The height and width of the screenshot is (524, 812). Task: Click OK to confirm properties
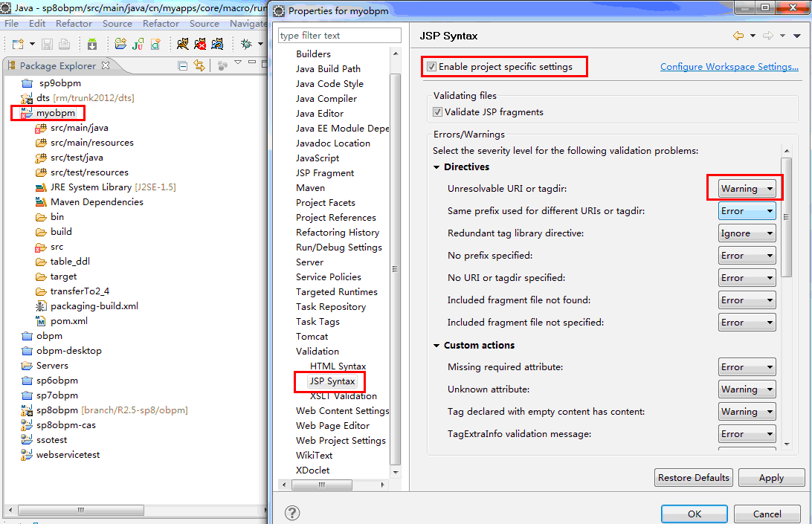coord(695,514)
